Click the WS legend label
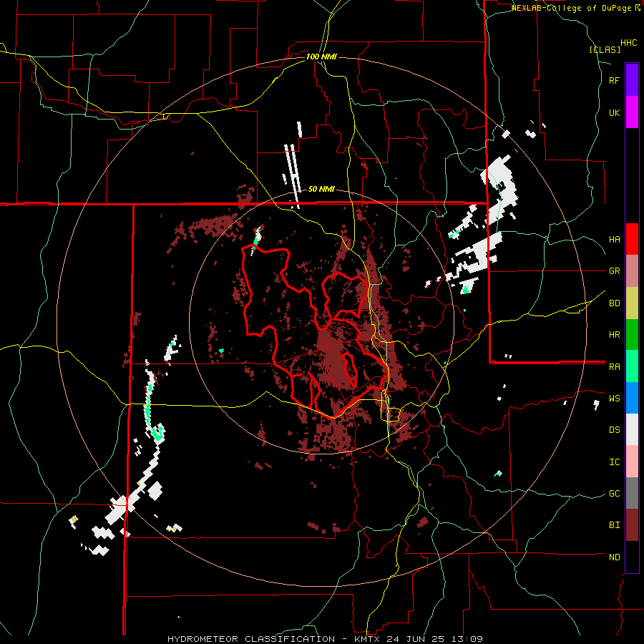Viewport: 644px width, 644px height. click(614, 399)
